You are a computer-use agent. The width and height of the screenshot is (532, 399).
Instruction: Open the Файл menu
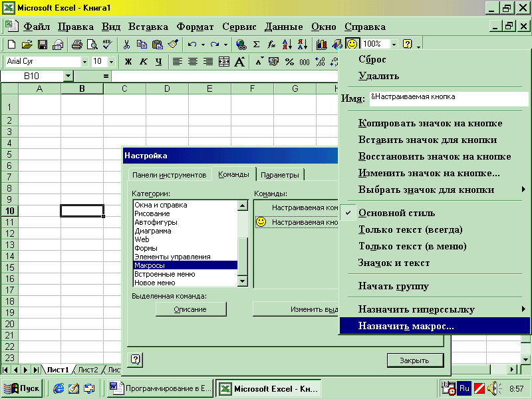pyautogui.click(x=37, y=27)
